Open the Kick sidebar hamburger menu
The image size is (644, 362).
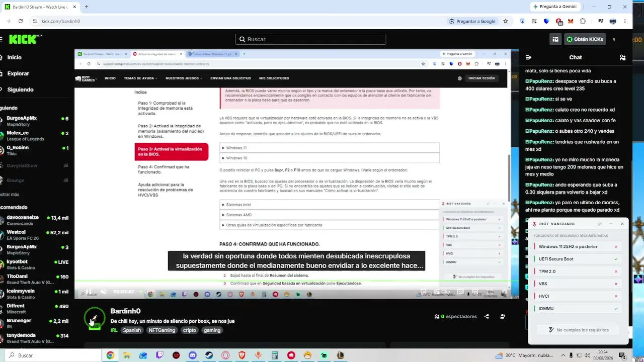(x=2, y=39)
